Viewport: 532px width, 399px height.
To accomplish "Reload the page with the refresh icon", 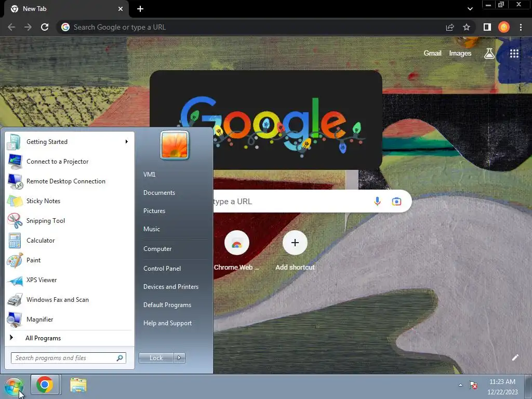I will coord(45,27).
